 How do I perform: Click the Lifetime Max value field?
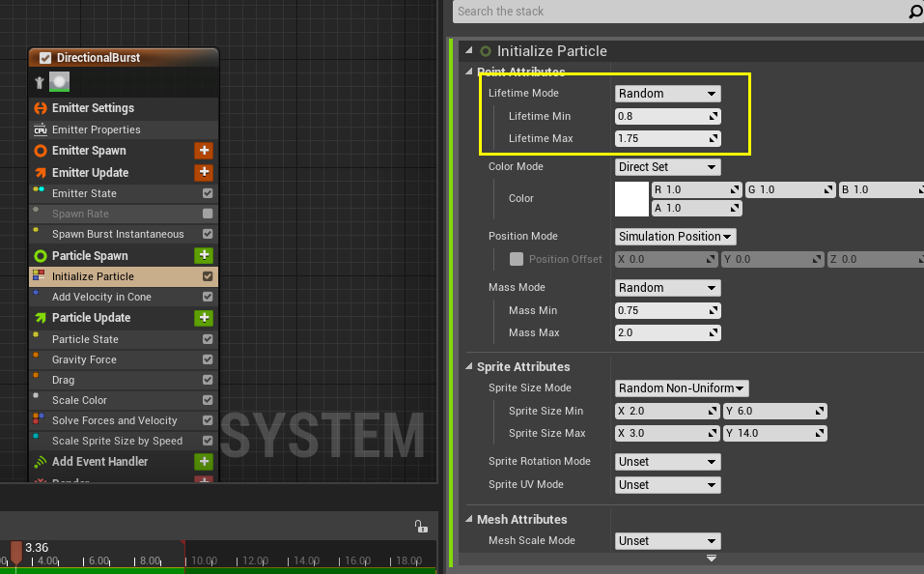pyautogui.click(x=668, y=138)
